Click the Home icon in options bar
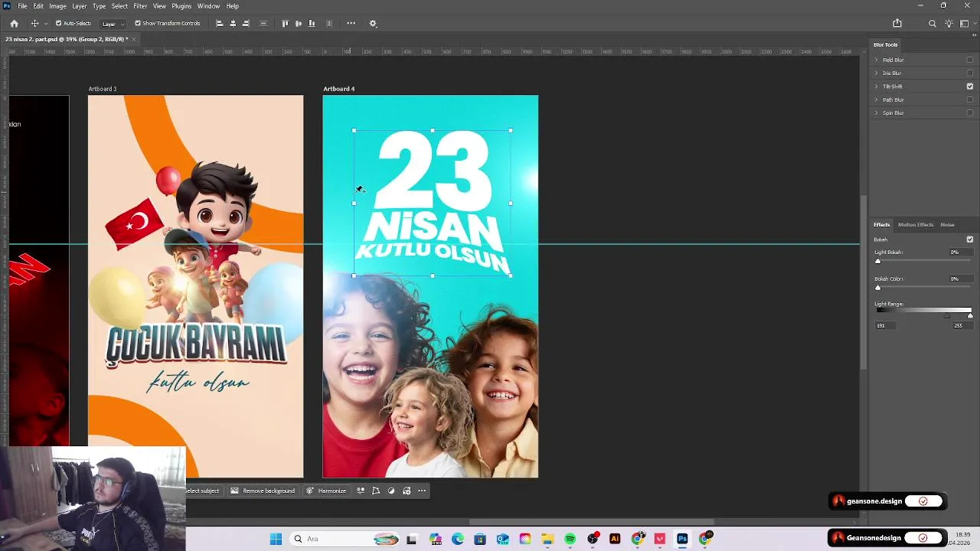Screen dimensions: 980x551 (14, 24)
